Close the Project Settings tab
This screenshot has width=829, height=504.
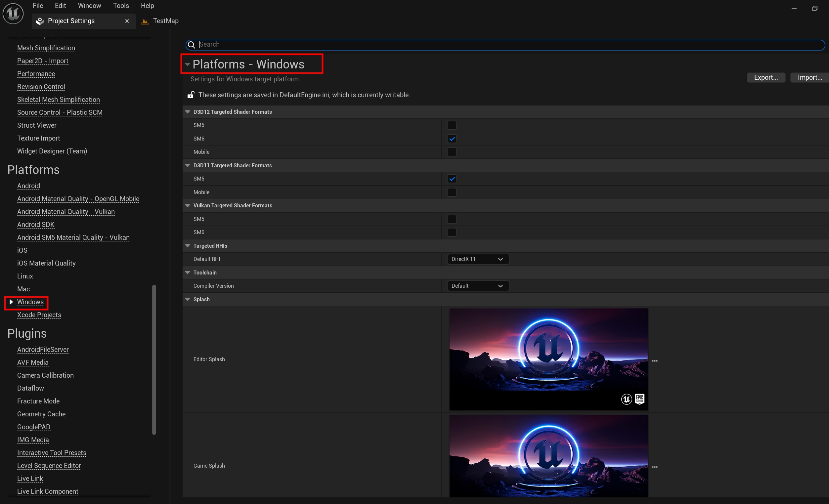[127, 21]
